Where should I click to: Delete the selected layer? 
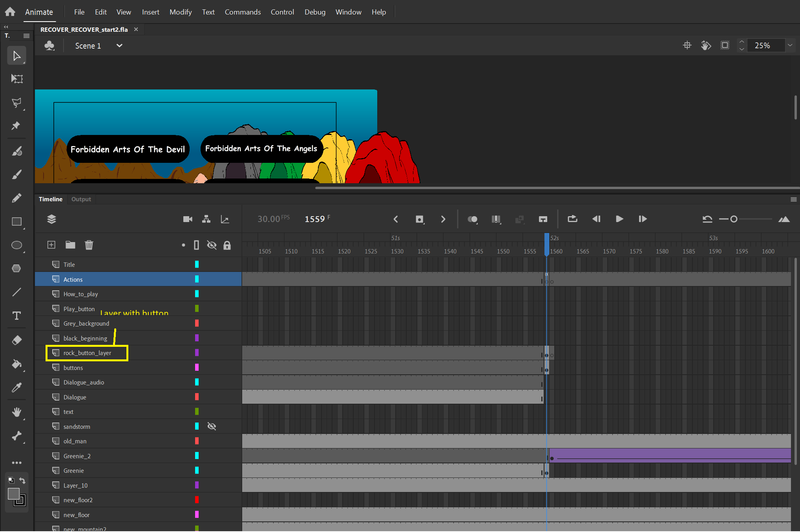coord(89,245)
